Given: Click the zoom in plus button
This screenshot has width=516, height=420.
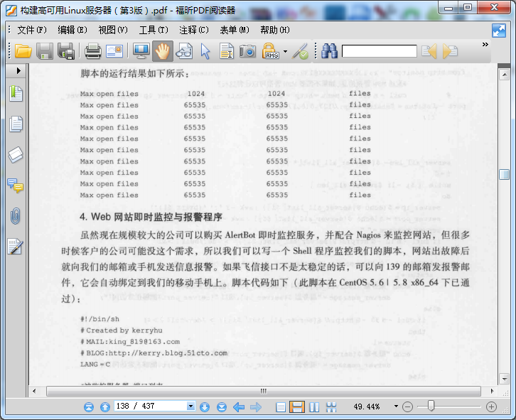Looking at the screenshot, I should pyautogui.click(x=491, y=406).
